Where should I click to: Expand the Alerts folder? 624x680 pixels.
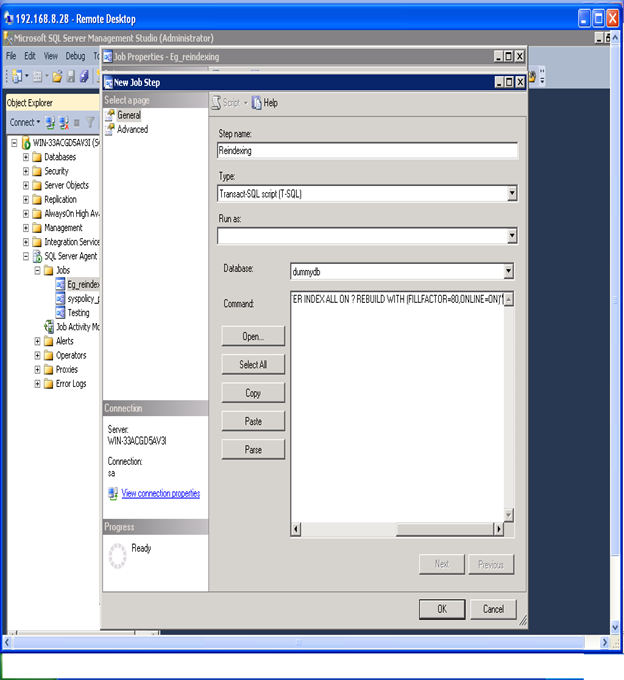(38, 341)
